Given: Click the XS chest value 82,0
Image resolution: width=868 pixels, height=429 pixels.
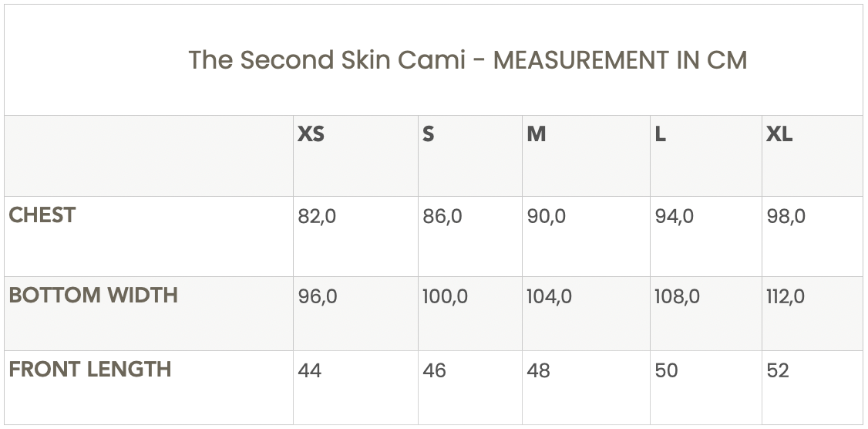Looking at the screenshot, I should (317, 217).
